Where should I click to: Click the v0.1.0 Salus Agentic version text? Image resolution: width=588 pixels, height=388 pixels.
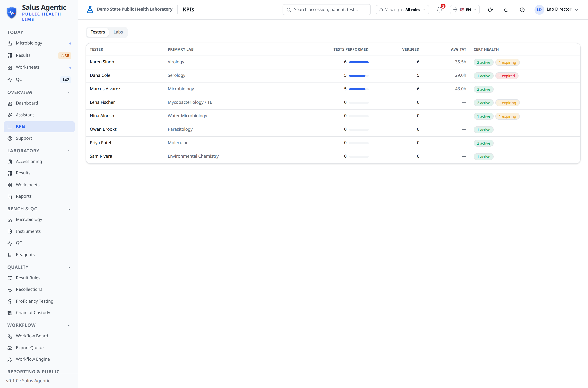click(x=28, y=381)
